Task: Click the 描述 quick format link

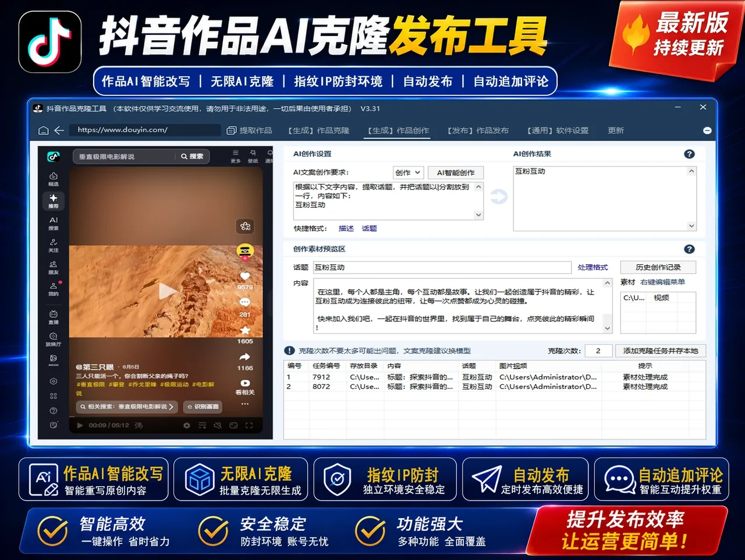Action: 346,228
